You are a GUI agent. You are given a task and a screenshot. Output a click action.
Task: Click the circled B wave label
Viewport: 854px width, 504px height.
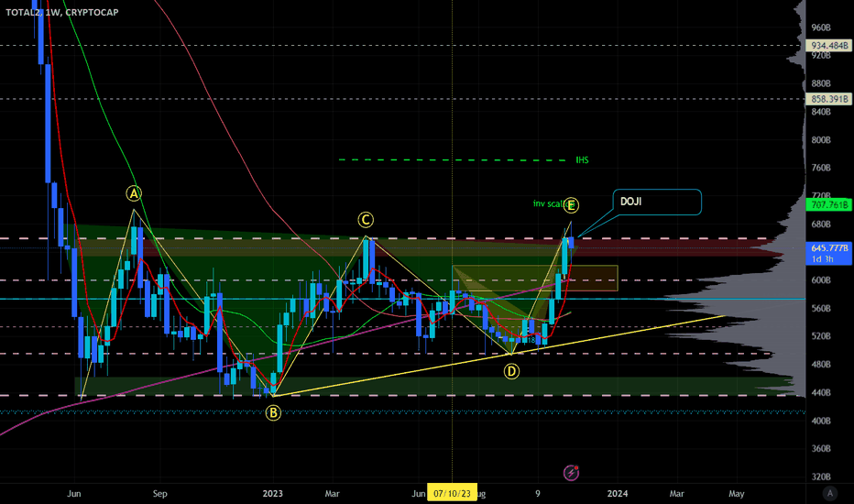tap(273, 413)
